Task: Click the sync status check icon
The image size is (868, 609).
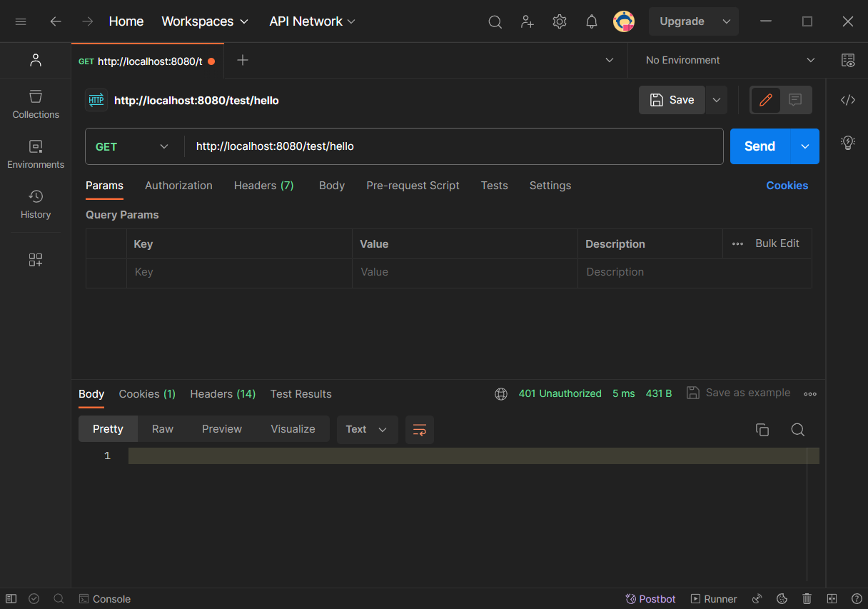Action: (x=34, y=599)
